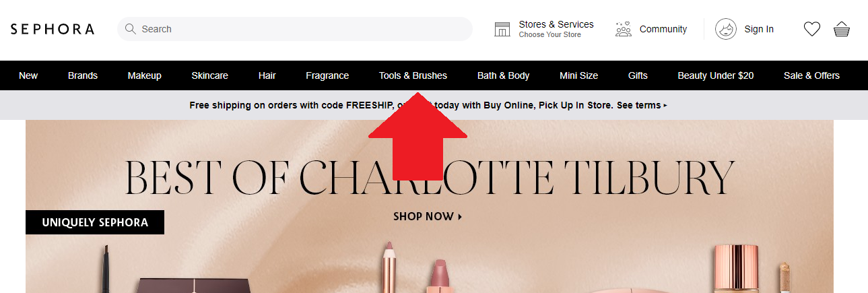Viewport: 868px width, 293px height.
Task: Open the shopping basket icon
Action: (842, 29)
